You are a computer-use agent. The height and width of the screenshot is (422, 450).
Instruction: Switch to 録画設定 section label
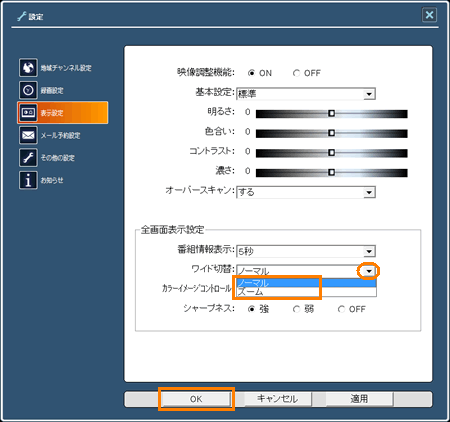52,90
